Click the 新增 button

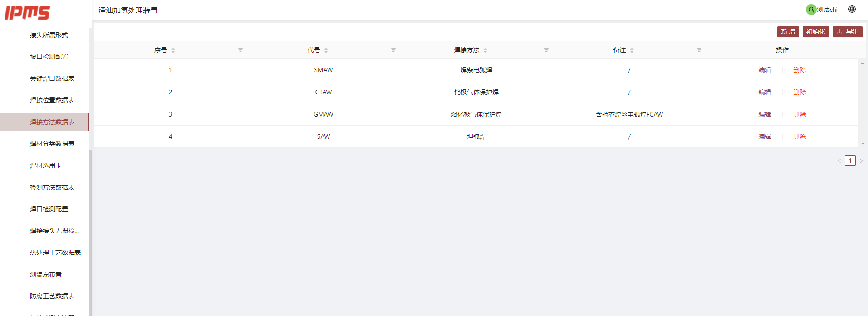tap(788, 32)
